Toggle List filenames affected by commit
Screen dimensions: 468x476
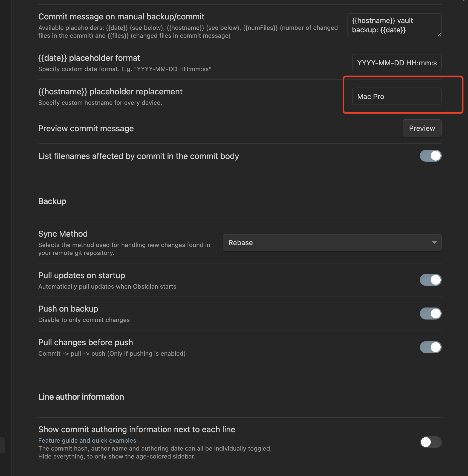[x=431, y=156]
